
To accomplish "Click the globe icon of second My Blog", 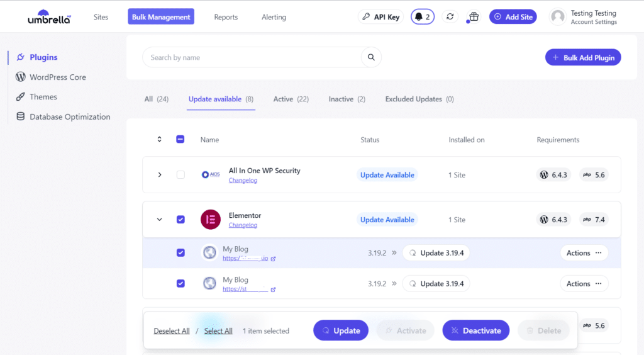I will (x=209, y=283).
